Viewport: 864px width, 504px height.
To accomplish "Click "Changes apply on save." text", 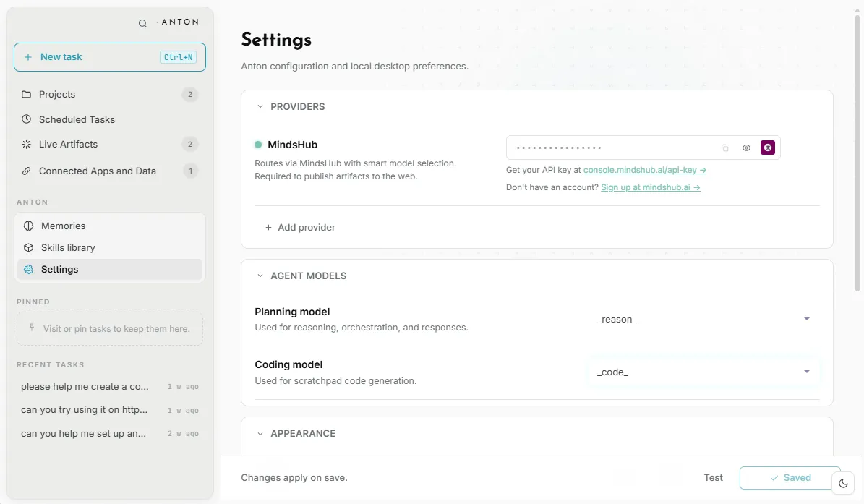I will [294, 477].
